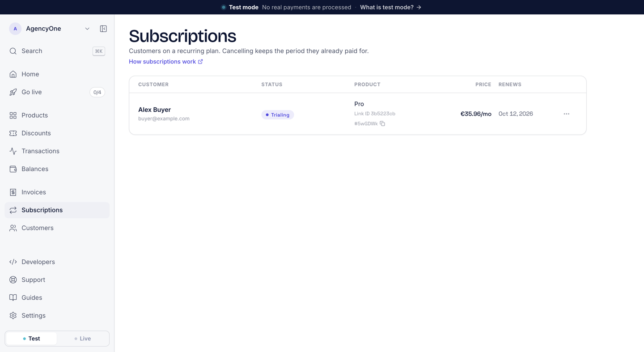The height and width of the screenshot is (352, 644).
Task: Click the Trialing status badge
Action: [x=278, y=115]
